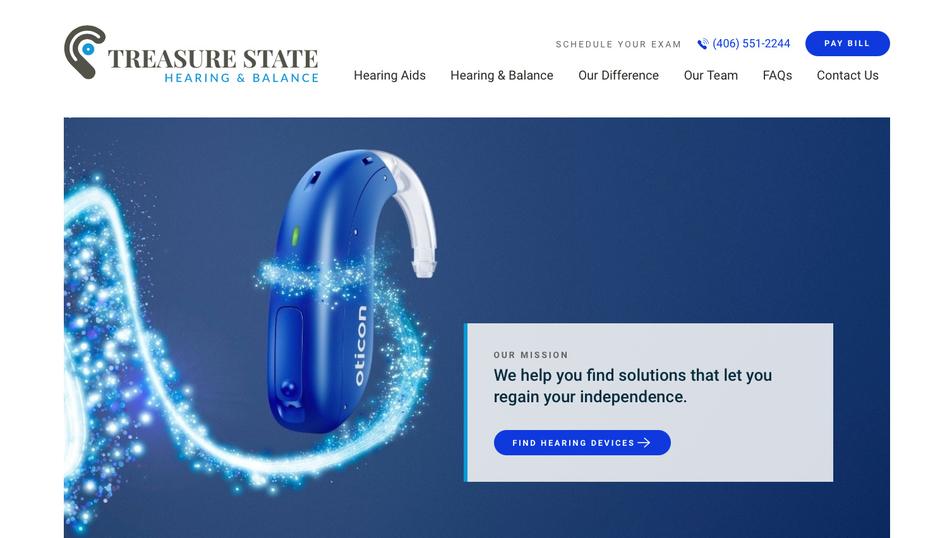The width and height of the screenshot is (952, 538).
Task: Open the Hearing & Balance menu
Action: [x=502, y=75]
